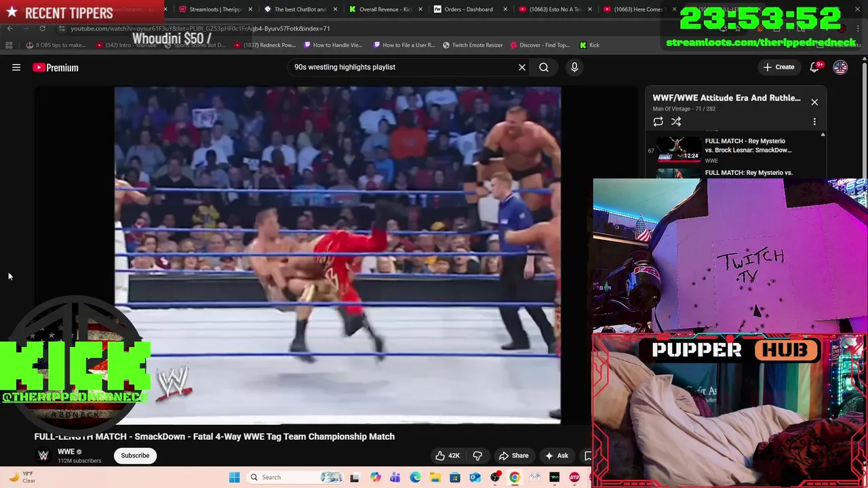Viewport: 868px width, 488px height.
Task: Share this video
Action: click(513, 455)
